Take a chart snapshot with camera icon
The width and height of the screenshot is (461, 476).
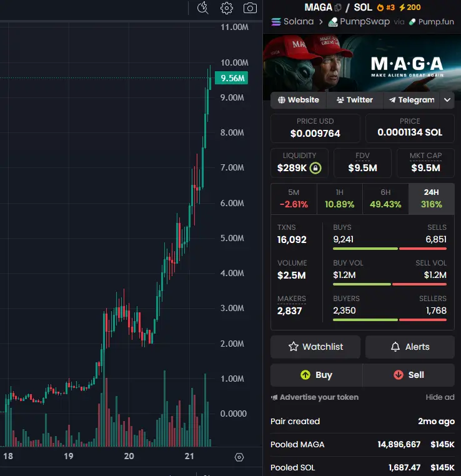pos(250,8)
